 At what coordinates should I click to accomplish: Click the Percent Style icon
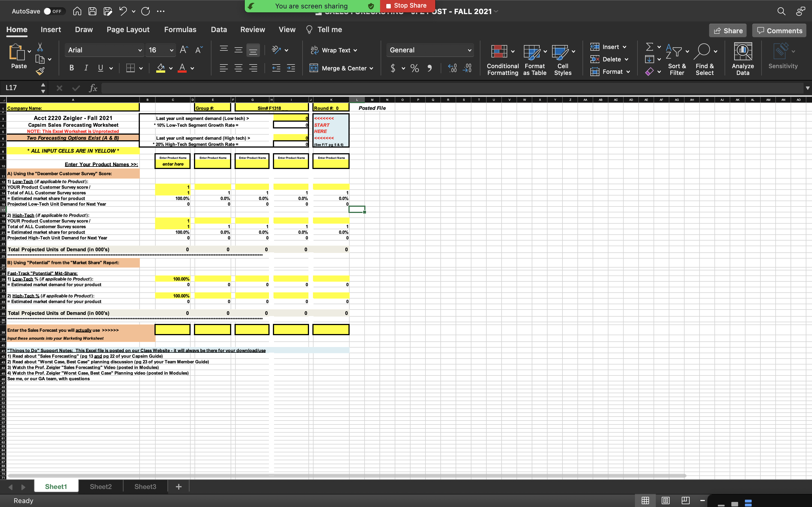tap(415, 68)
